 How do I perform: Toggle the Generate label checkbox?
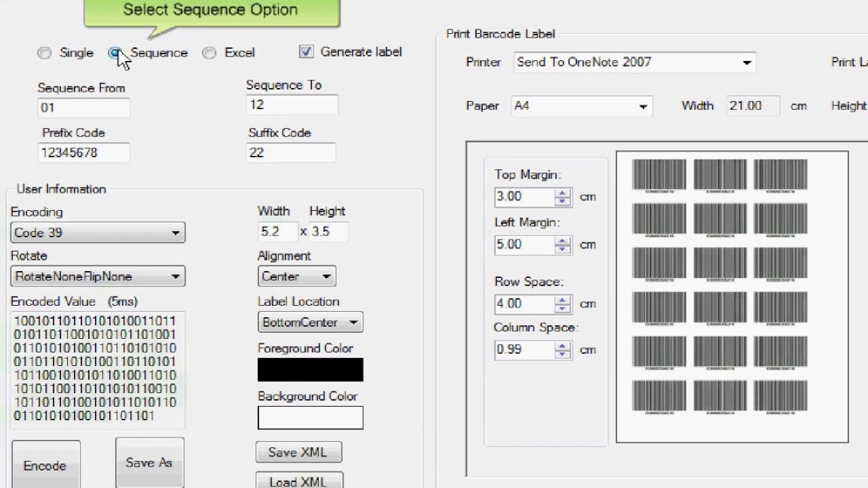(x=306, y=52)
